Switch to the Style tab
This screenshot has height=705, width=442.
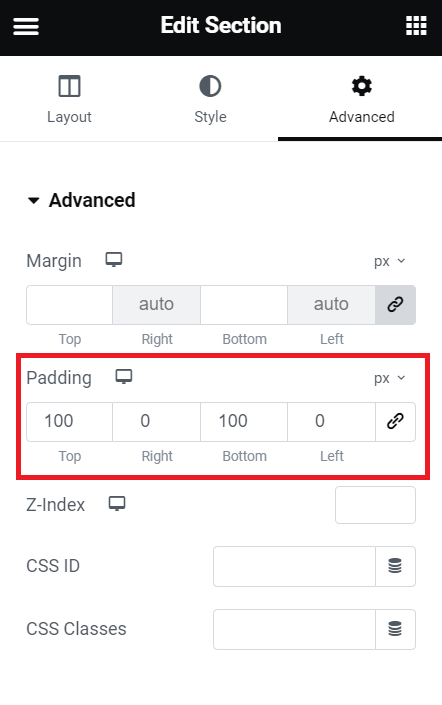(x=210, y=99)
